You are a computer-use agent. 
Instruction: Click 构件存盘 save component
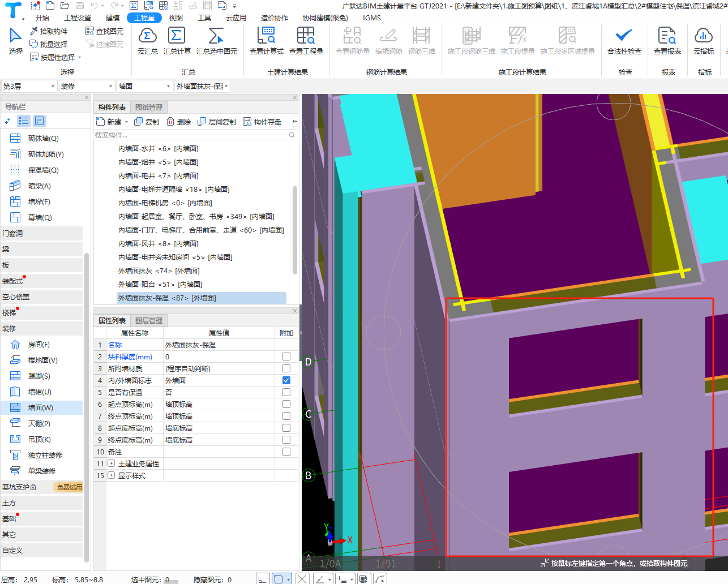(x=262, y=122)
